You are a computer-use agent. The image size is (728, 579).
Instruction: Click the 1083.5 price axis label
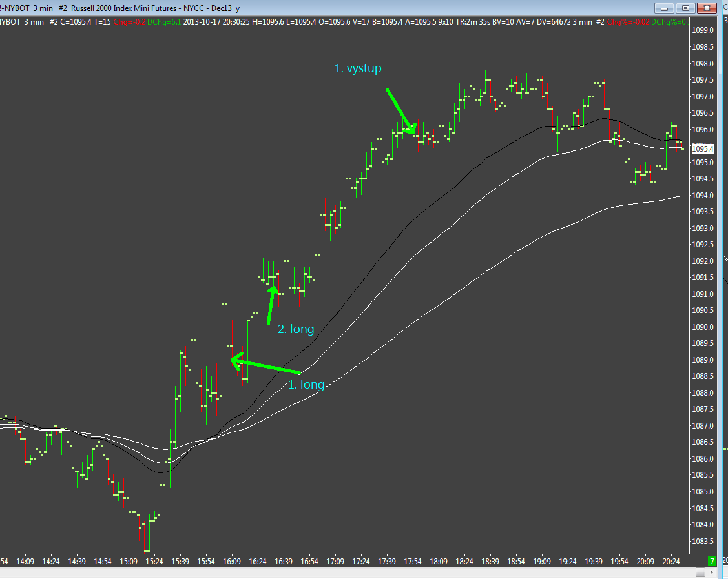click(x=702, y=542)
